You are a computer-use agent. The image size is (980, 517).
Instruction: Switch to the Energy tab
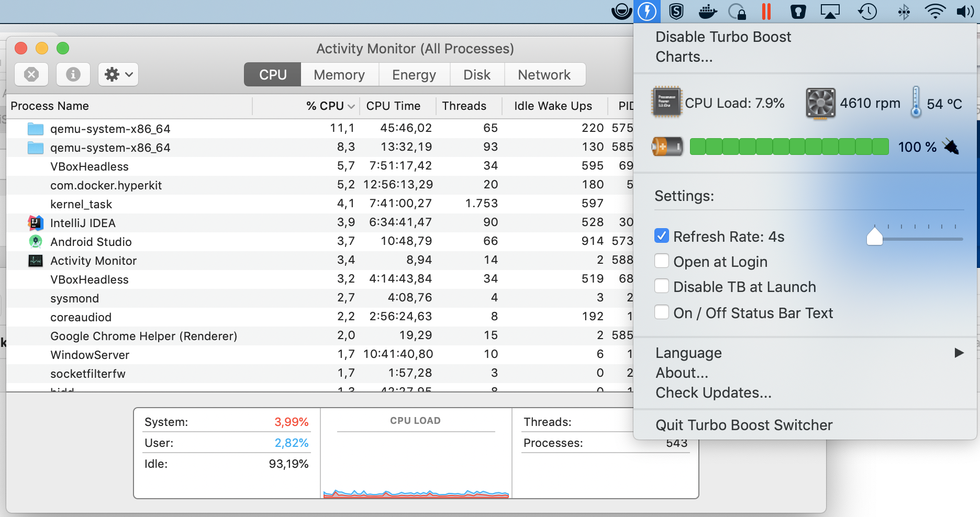(414, 74)
